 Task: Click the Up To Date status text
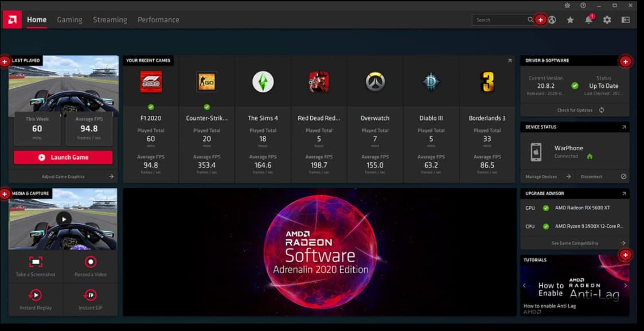click(x=603, y=86)
